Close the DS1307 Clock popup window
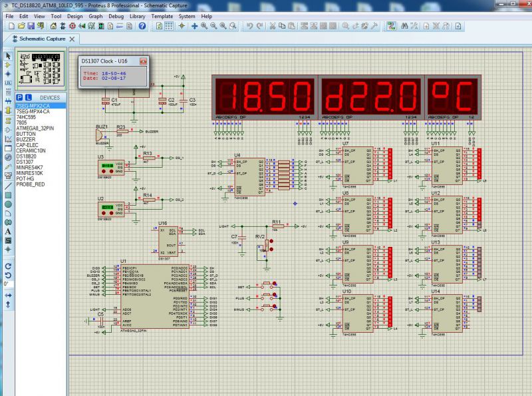The image size is (532, 396). pyautogui.click(x=143, y=61)
